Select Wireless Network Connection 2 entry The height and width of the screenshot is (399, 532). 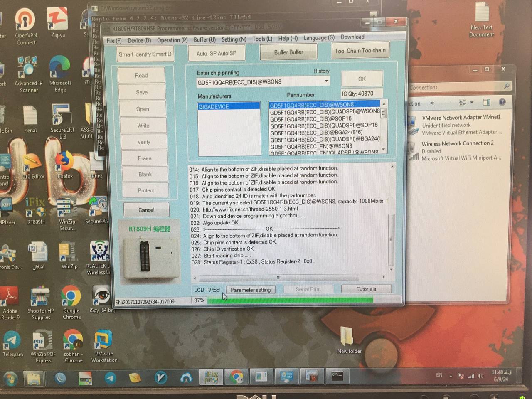pos(455,150)
